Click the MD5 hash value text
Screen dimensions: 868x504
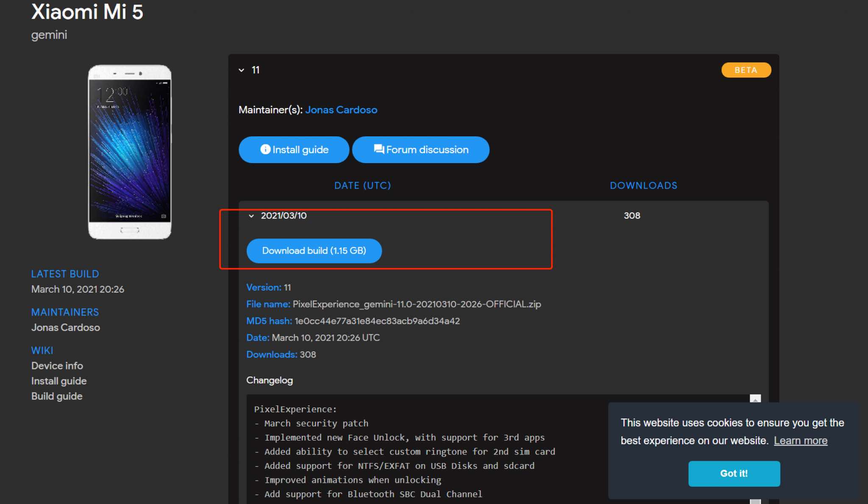click(377, 321)
